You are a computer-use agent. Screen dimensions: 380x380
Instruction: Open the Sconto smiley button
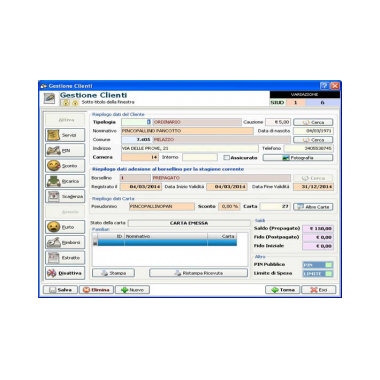pyautogui.click(x=65, y=166)
